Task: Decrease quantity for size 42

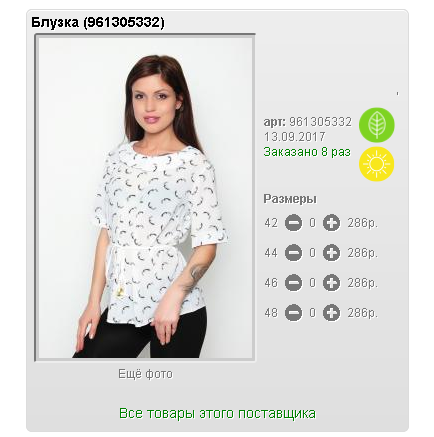Action: click(x=293, y=223)
